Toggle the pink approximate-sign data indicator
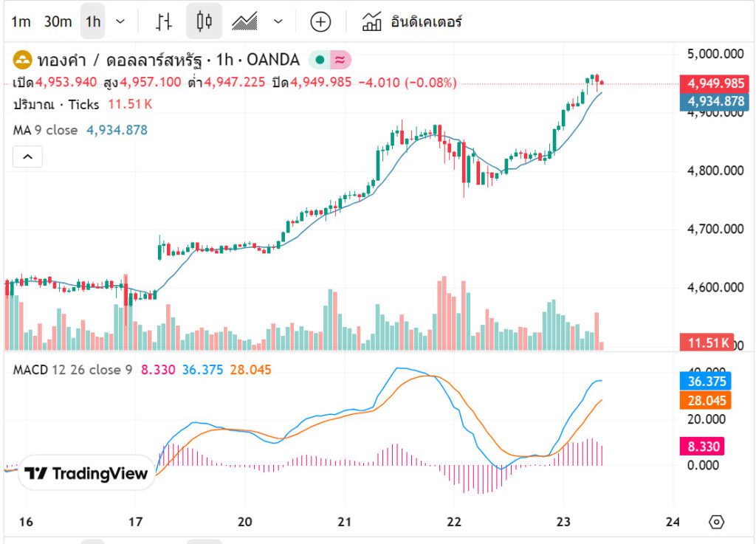Viewport: 756px width, 544px height. pyautogui.click(x=340, y=61)
